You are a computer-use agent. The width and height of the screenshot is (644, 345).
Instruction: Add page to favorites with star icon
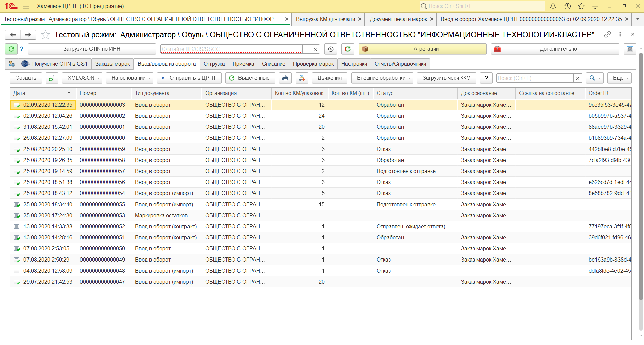point(45,35)
